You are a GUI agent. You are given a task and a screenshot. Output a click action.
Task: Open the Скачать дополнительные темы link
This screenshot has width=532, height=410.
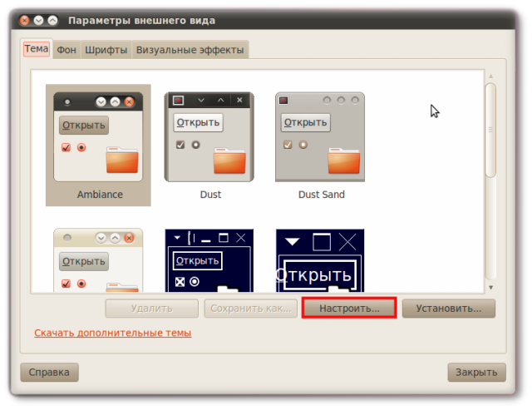pyautogui.click(x=112, y=333)
